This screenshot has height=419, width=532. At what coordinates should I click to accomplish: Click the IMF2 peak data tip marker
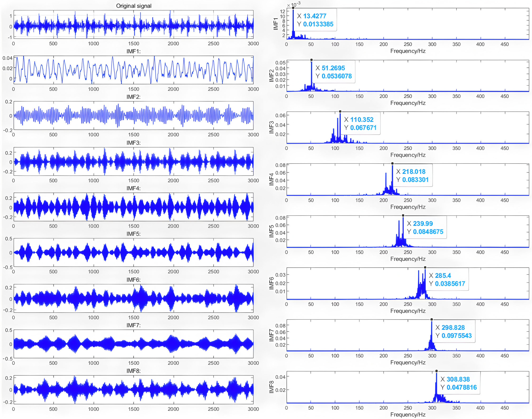click(312, 60)
